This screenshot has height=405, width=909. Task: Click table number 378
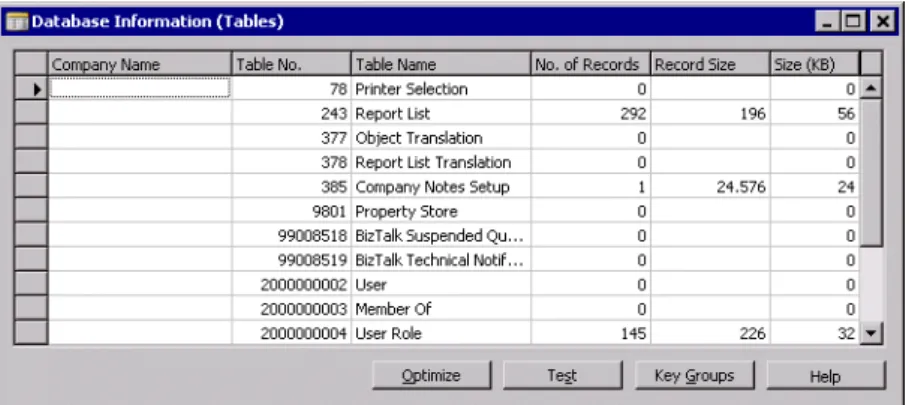click(292, 162)
